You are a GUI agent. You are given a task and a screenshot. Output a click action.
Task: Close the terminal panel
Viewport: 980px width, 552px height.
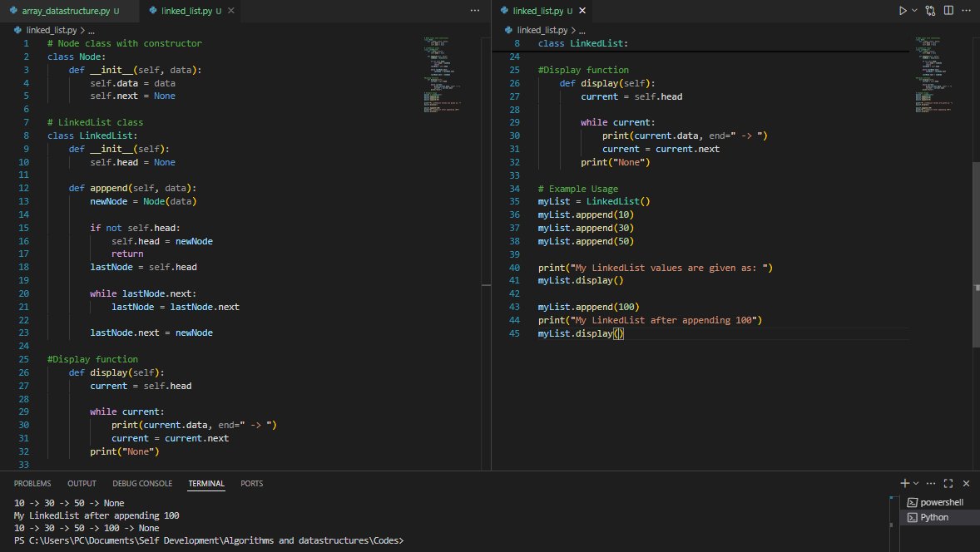(x=966, y=483)
